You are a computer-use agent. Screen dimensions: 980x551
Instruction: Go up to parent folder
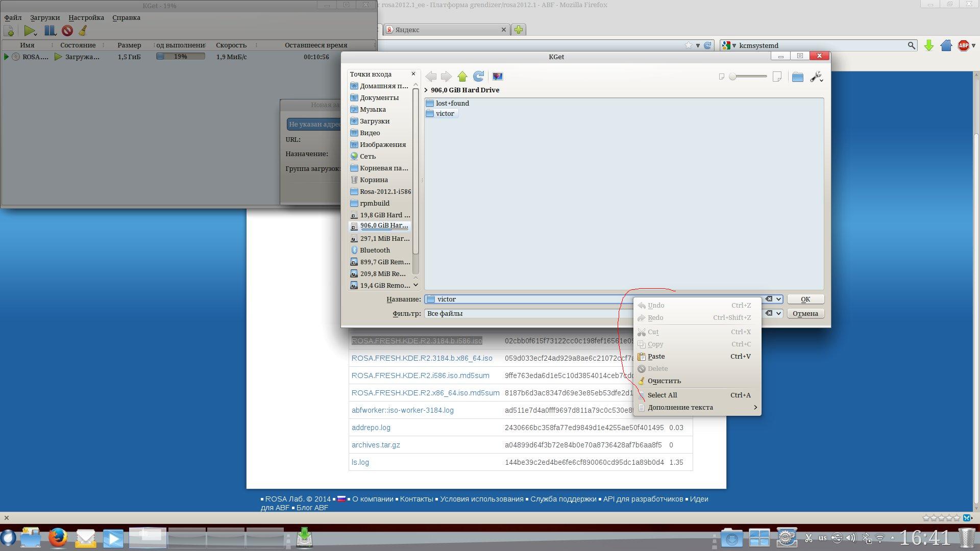coord(462,77)
